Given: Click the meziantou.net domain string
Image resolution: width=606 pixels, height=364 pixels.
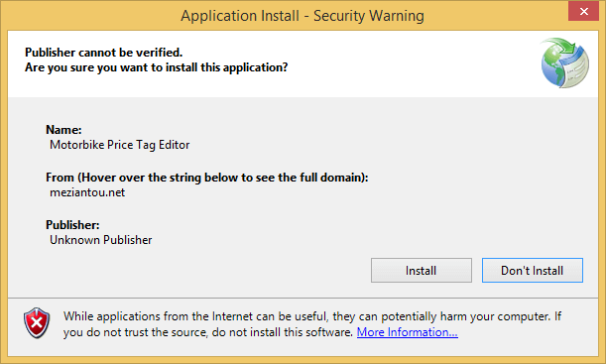Looking at the screenshot, I should pyautogui.click(x=87, y=192).
